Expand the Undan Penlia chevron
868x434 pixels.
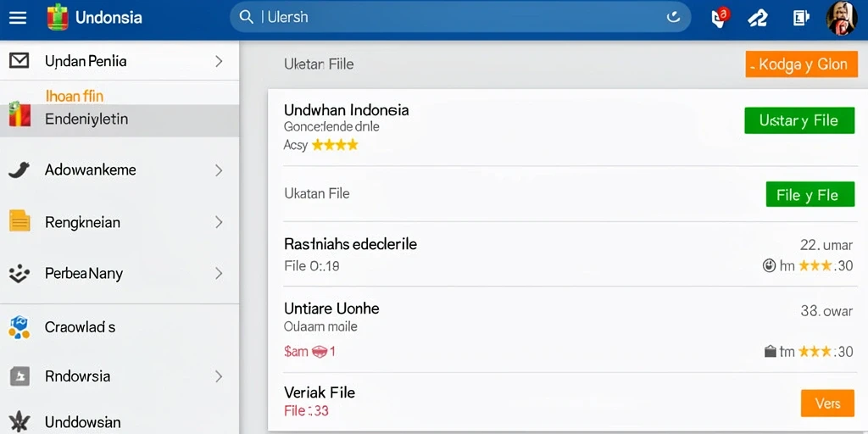click(x=219, y=61)
